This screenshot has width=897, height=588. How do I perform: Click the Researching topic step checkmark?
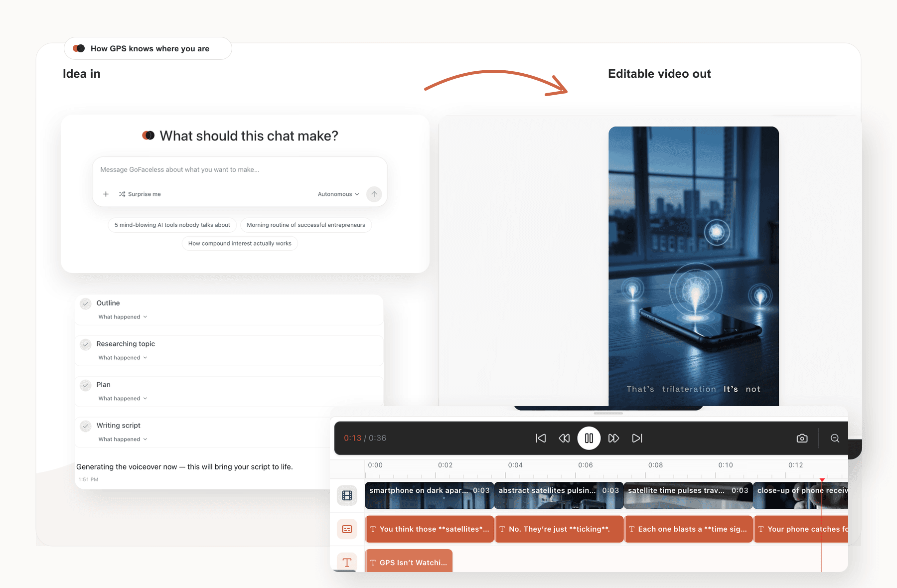tap(86, 344)
